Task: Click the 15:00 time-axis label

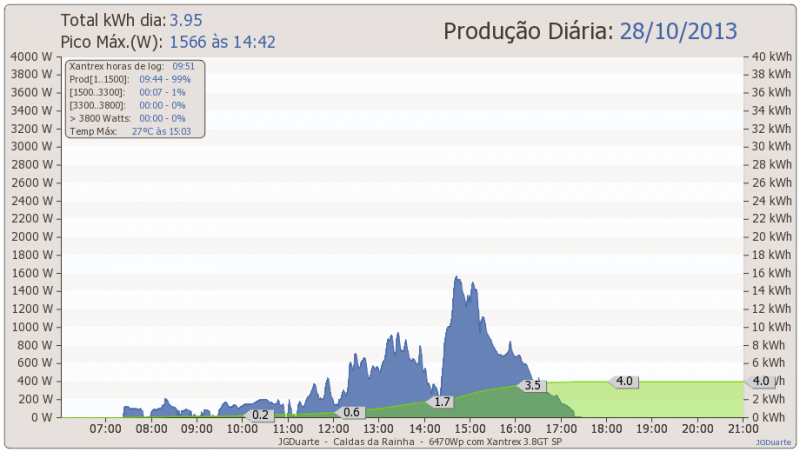Action: [470, 429]
